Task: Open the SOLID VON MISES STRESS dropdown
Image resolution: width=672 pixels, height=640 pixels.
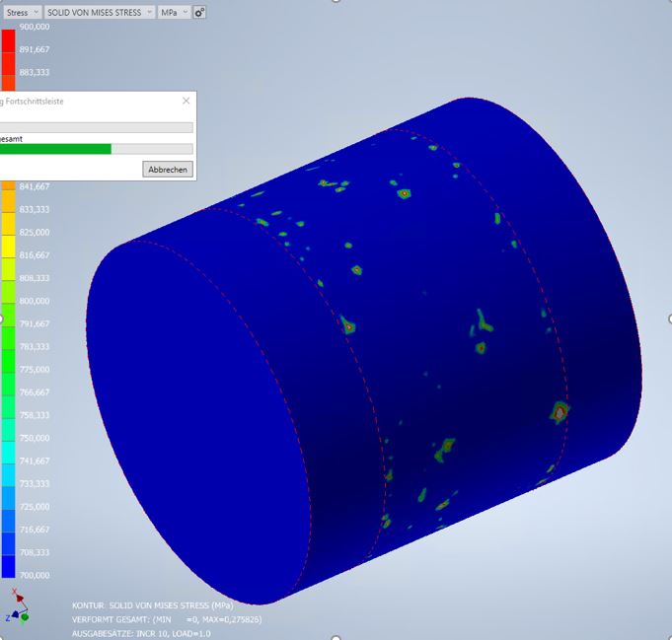Action: [x=100, y=13]
